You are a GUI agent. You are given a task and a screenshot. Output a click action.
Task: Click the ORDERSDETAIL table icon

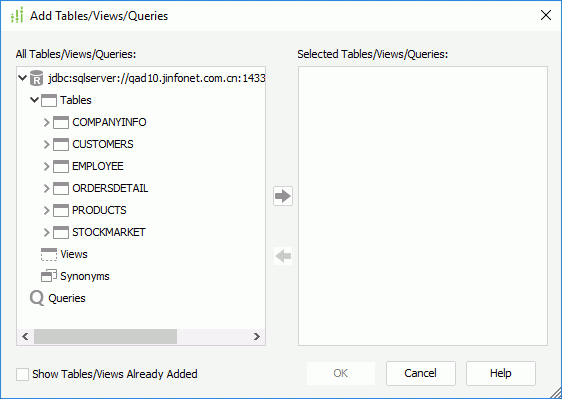61,188
